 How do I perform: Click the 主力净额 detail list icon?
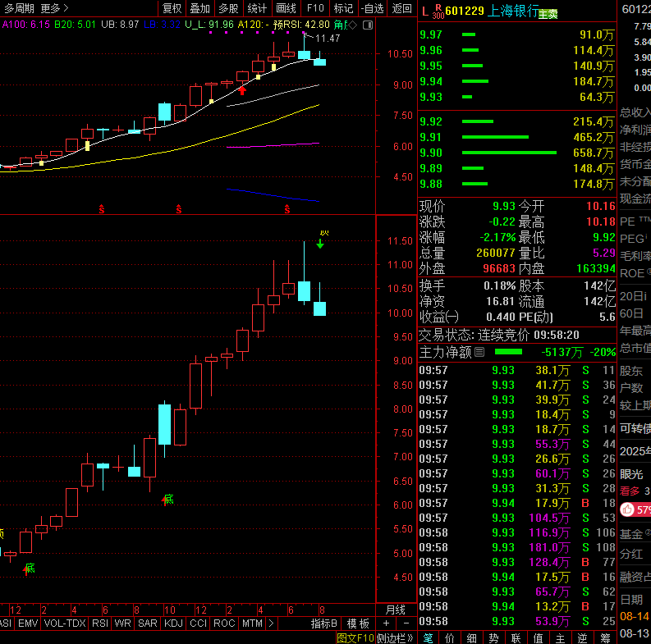(x=479, y=352)
